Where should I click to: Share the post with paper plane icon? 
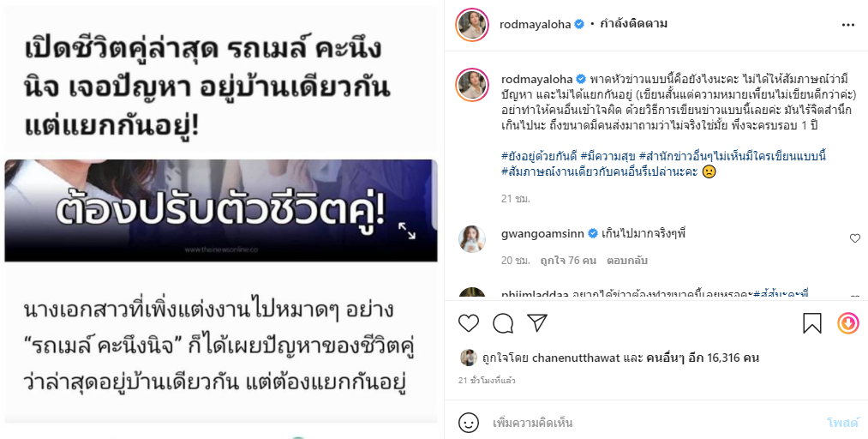pyautogui.click(x=537, y=323)
